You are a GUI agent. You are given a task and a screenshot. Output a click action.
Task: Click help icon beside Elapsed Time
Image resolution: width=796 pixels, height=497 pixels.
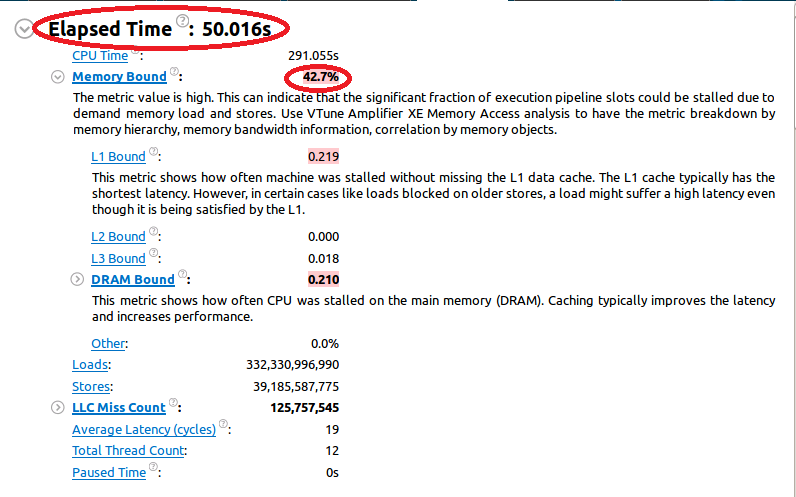pos(183,20)
